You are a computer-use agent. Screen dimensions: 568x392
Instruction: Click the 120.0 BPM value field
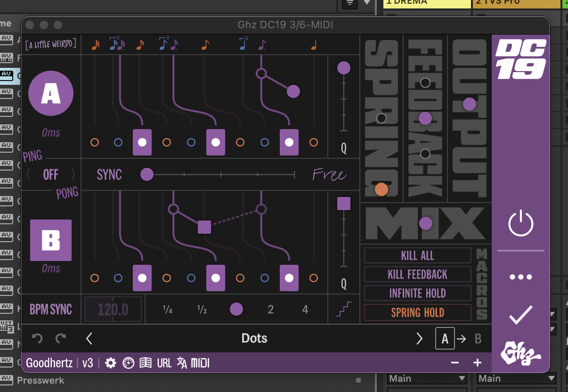(x=113, y=309)
